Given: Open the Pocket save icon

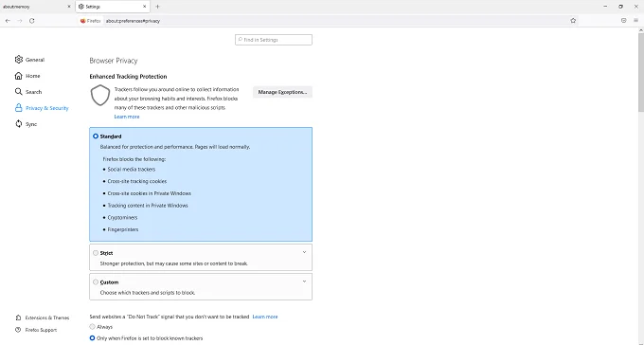Looking at the screenshot, I should [623, 21].
